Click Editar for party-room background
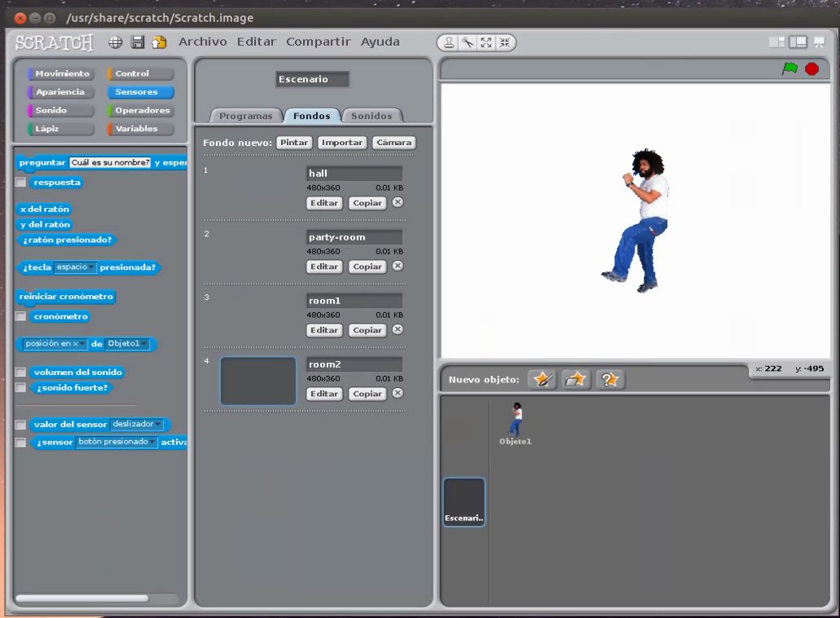Image resolution: width=840 pixels, height=618 pixels. [x=324, y=267]
